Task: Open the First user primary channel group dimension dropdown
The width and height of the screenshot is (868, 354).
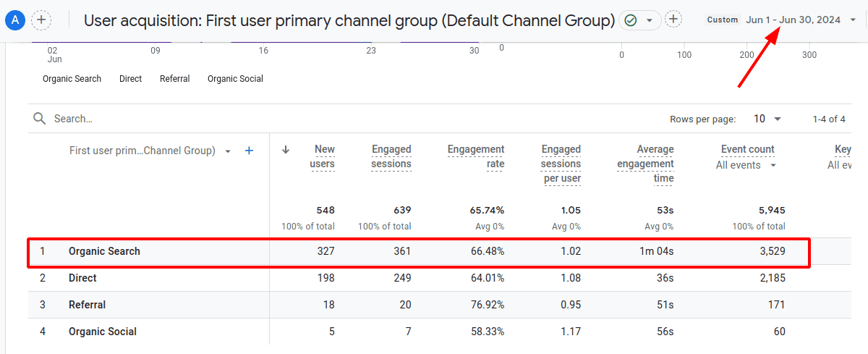Action: pos(228,151)
